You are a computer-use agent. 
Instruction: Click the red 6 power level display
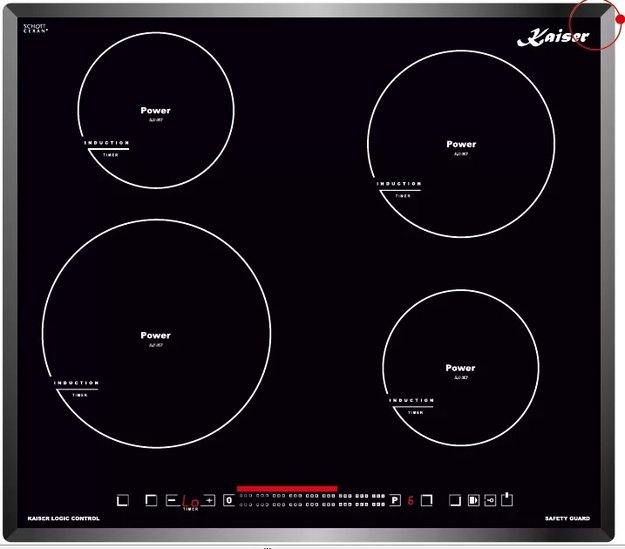[410, 499]
